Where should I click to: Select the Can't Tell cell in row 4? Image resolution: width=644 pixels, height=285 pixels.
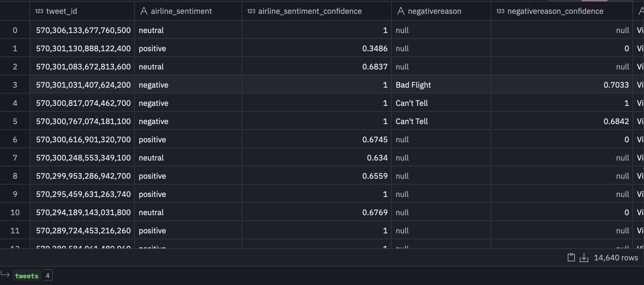pyautogui.click(x=412, y=103)
